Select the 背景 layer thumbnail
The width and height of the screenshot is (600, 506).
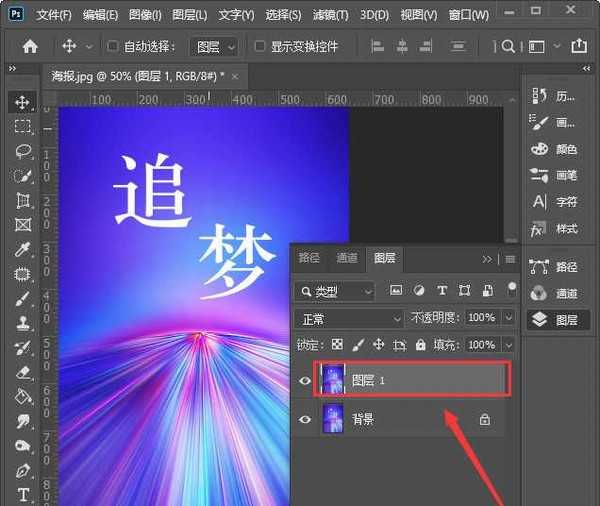(333, 420)
